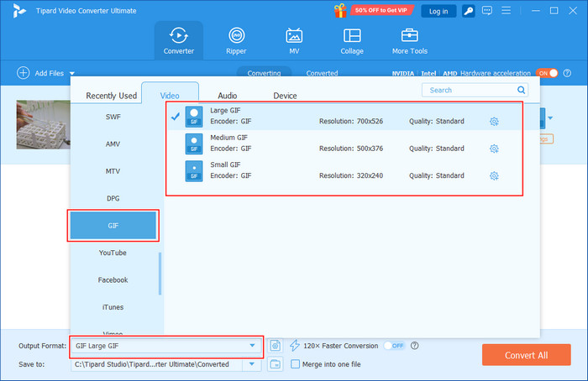Open the Collage module
The image size is (588, 381).
352,40
